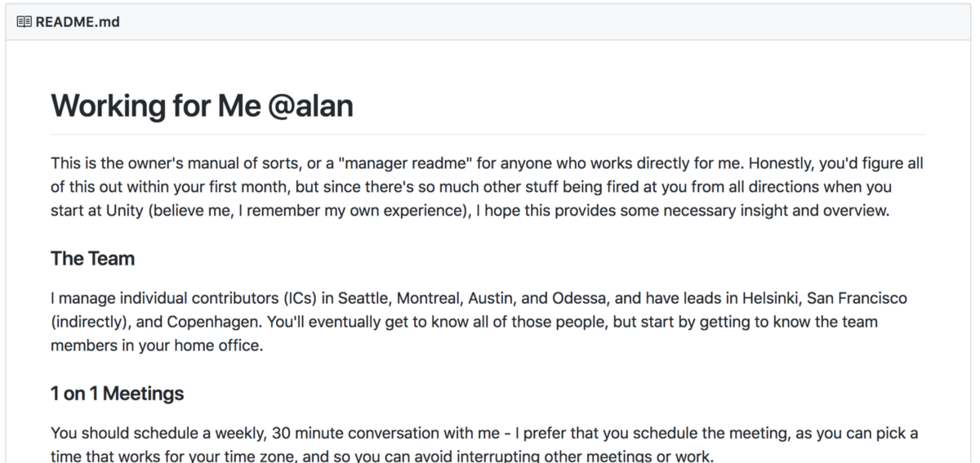Click the word "Copenhagen" in the team paragraph

pos(204,322)
